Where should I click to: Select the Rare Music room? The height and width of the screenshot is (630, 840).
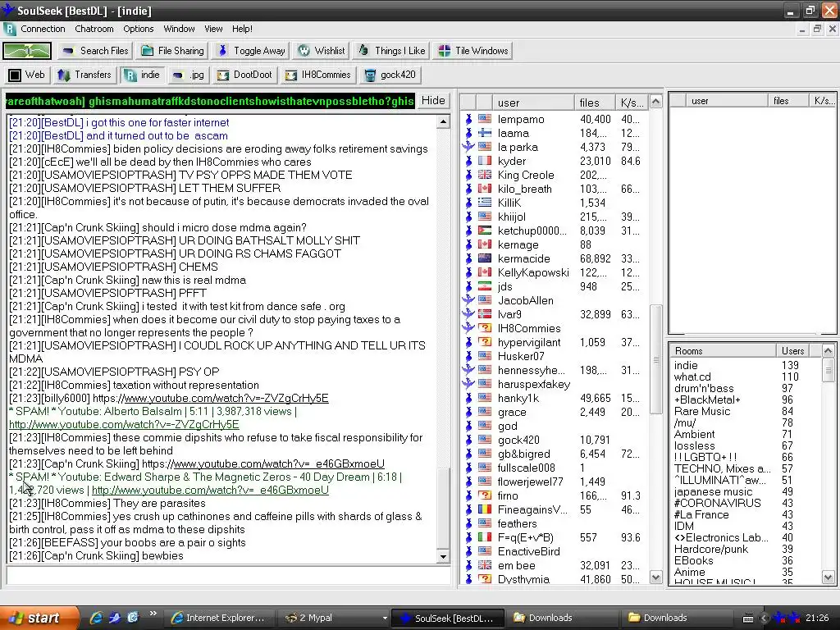(x=702, y=412)
